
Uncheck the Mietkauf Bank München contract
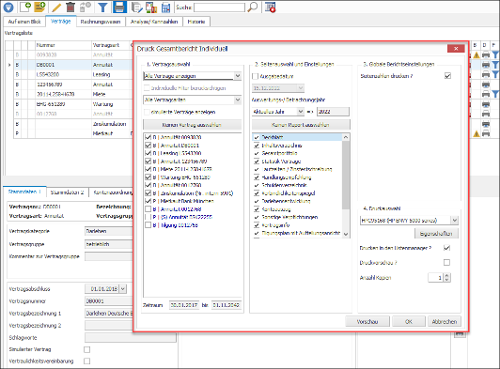tap(148, 201)
